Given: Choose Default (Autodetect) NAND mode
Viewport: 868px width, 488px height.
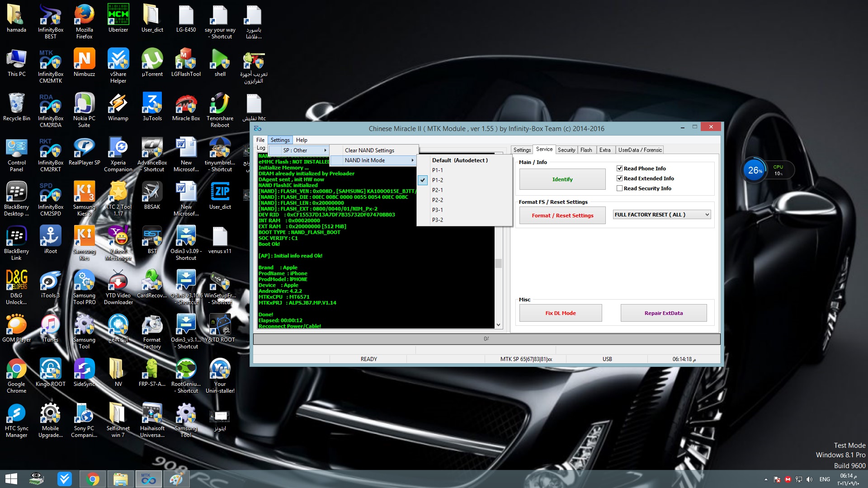Looking at the screenshot, I should [464, 160].
